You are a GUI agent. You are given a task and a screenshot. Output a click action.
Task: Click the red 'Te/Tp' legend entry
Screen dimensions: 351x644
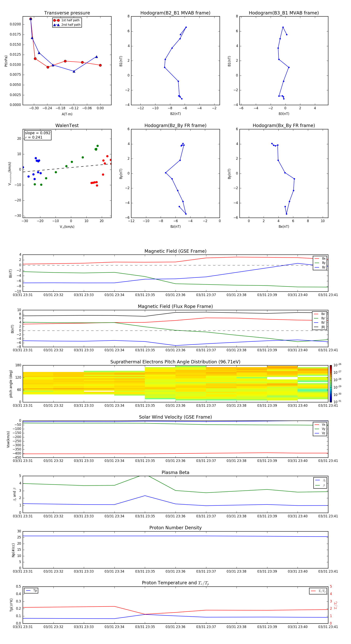[318, 591]
